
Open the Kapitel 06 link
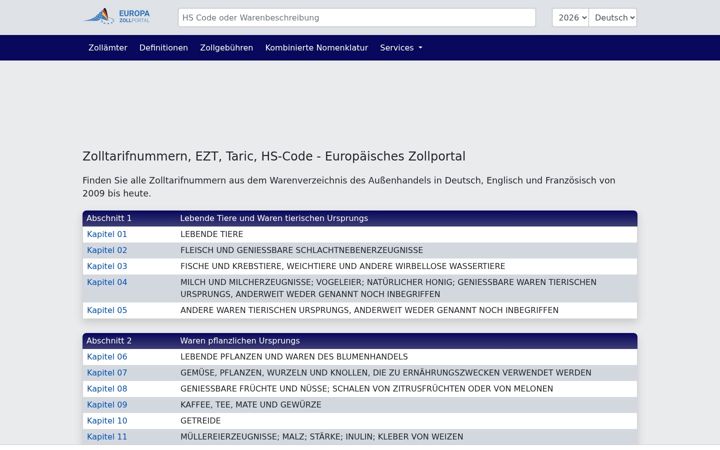107,357
